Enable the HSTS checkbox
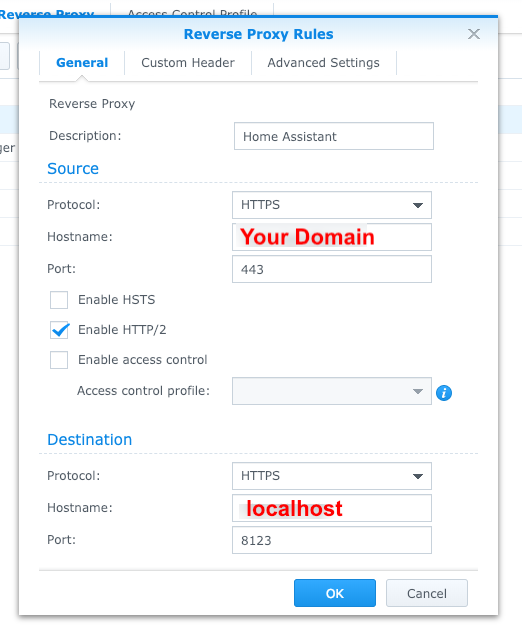The image size is (522, 634). pyautogui.click(x=59, y=300)
